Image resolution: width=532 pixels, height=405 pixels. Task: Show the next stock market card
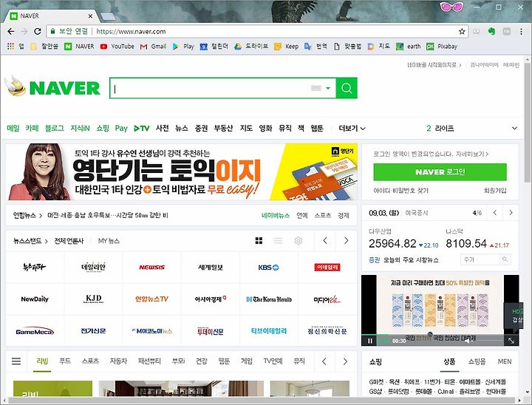tap(511, 213)
